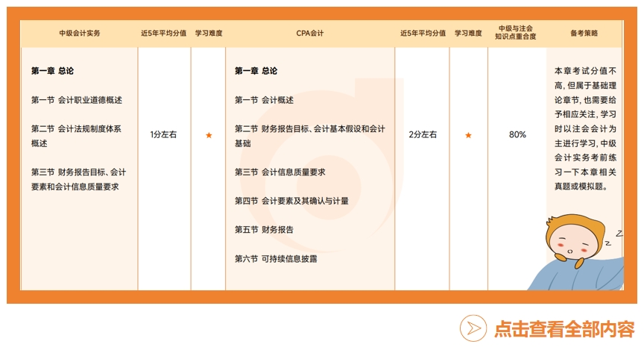Click the star in 中级会计实务 学习难度 column

pos(209,135)
